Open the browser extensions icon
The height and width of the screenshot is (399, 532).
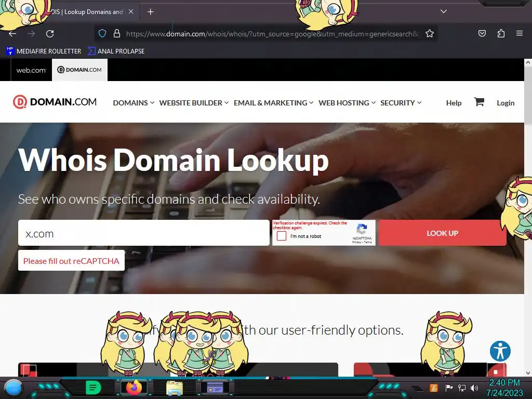[501, 33]
